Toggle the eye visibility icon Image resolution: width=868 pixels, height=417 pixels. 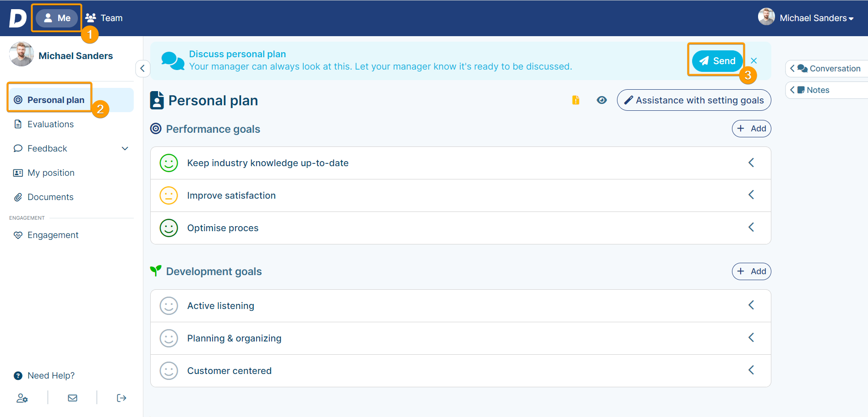point(602,100)
